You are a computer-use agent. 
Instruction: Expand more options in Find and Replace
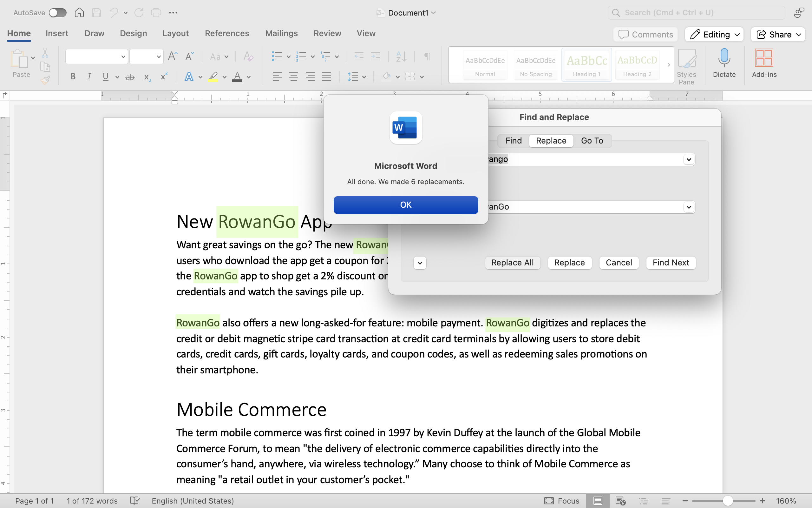tap(420, 263)
